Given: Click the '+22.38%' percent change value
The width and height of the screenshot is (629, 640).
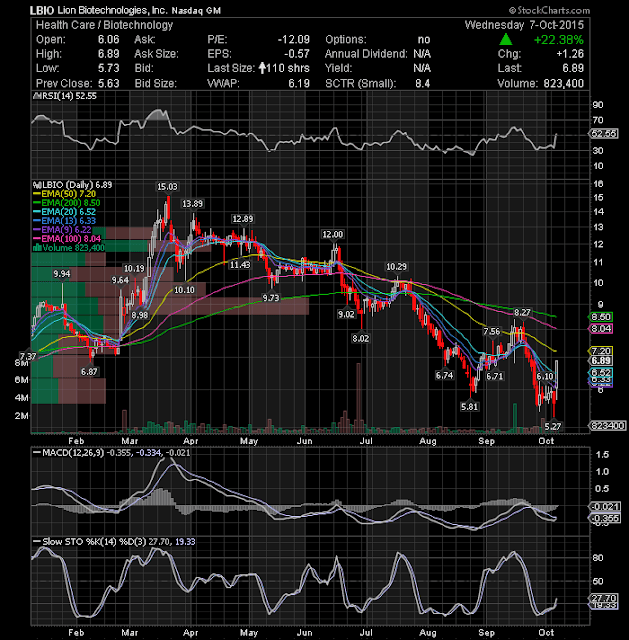Looking at the screenshot, I should (558, 40).
